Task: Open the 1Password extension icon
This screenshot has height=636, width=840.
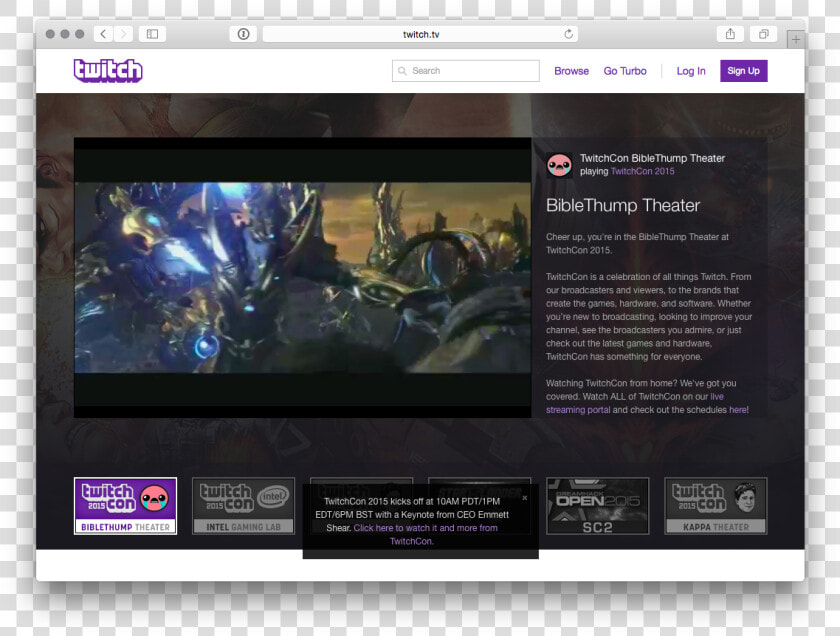Action: tap(243, 34)
